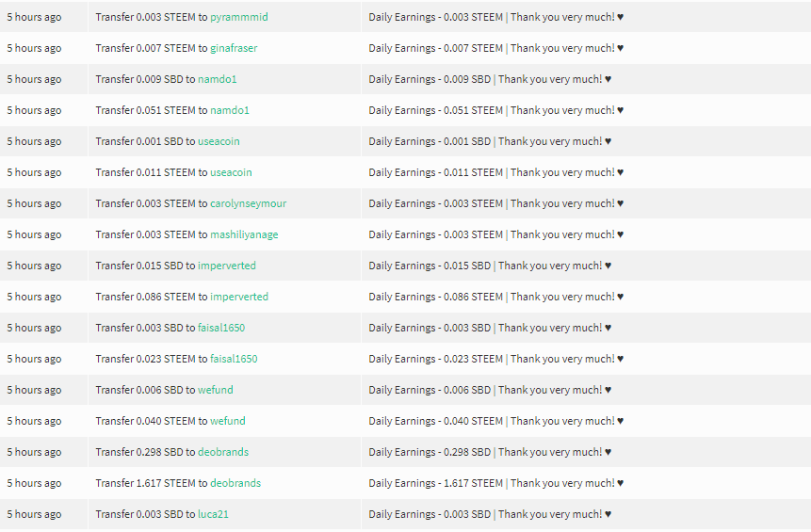Open the pyrammmid account link

click(x=239, y=17)
